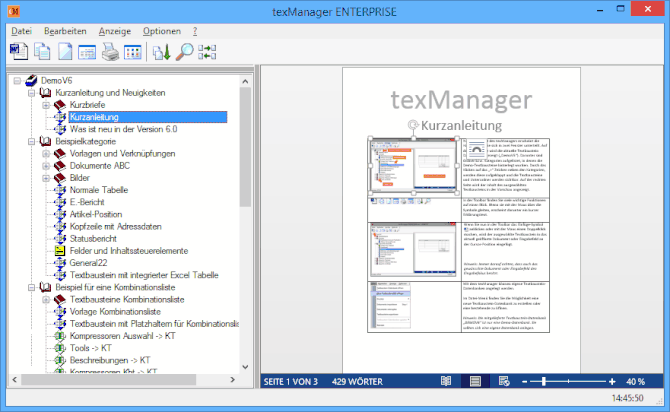Screen dimensions: 670x412
Task: Select Textbaustein mit integrierter Excel Tabelle
Action: [144, 275]
